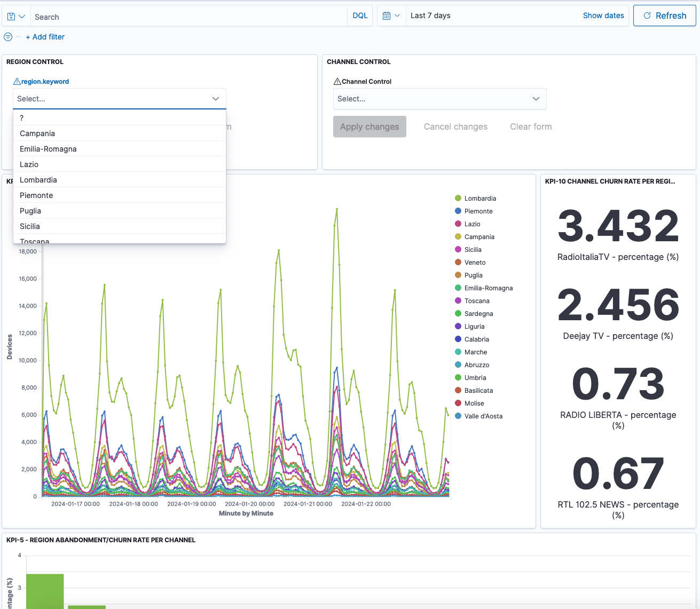This screenshot has height=609, width=700.
Task: Click into the Search query field
Action: (x=187, y=17)
